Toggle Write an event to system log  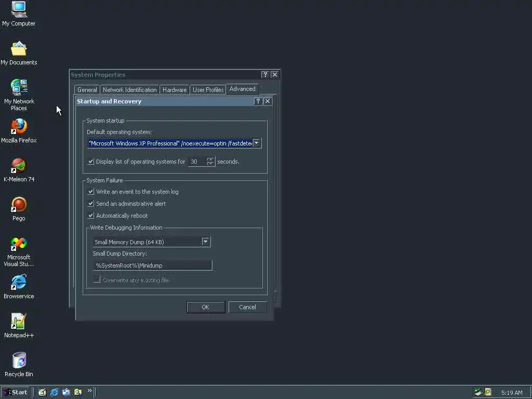coord(91,192)
